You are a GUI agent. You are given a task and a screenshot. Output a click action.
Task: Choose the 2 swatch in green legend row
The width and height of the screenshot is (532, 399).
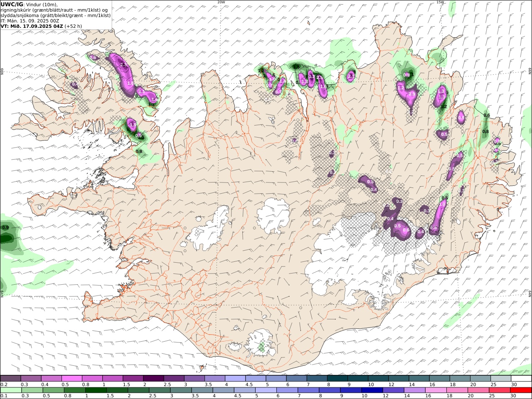click(138, 390)
